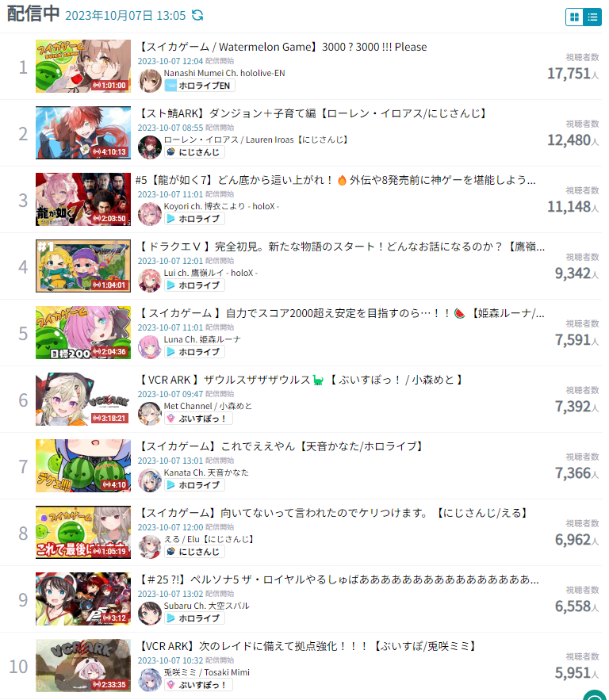Click Subaru Ch. avatar icon

coord(150,614)
